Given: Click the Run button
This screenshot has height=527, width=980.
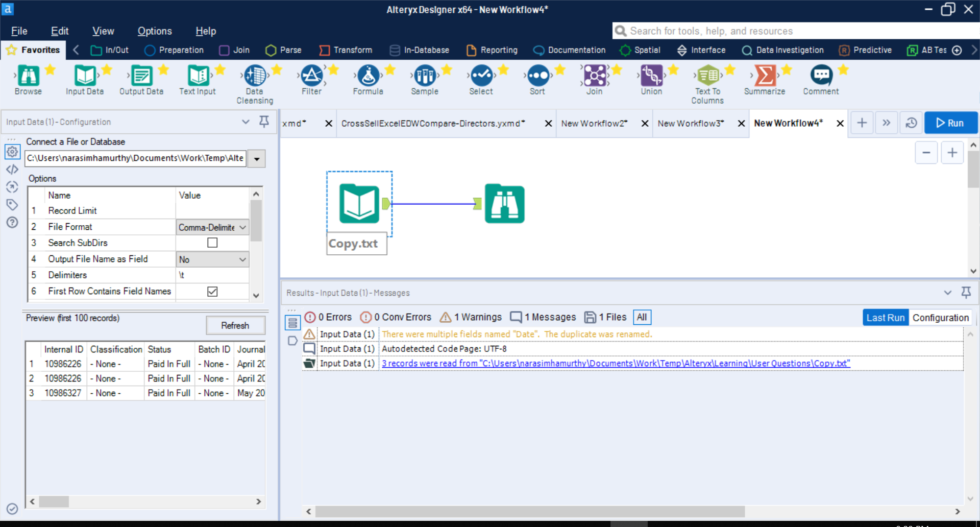Looking at the screenshot, I should click(x=950, y=123).
